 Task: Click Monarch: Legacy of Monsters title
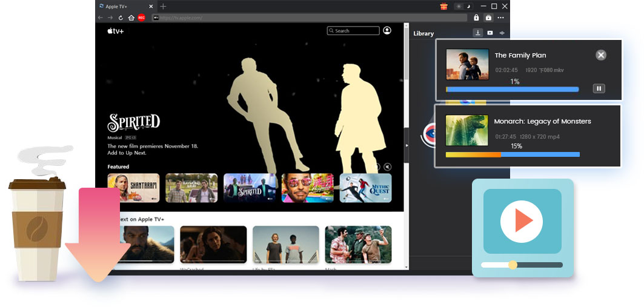(x=543, y=122)
